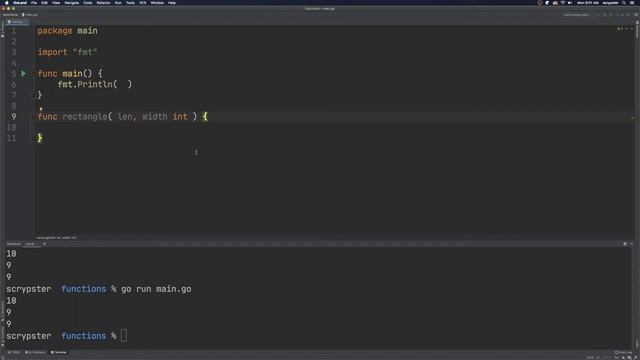
Task: Click the Search Everywhere magnifier in the GoLand toolbar
Action: coord(636,15)
